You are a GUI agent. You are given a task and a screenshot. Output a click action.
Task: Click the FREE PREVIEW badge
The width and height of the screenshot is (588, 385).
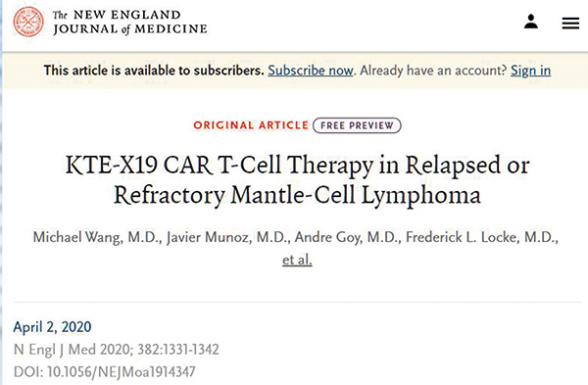[x=357, y=125]
